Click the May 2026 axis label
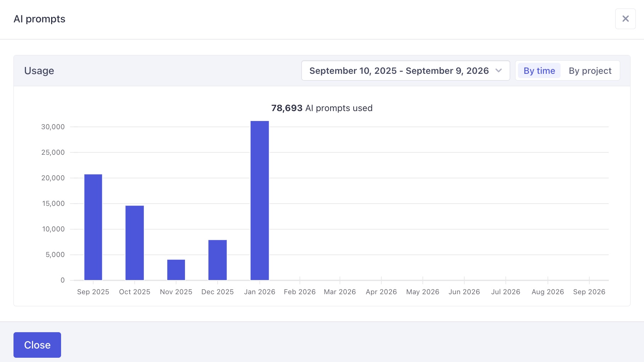 click(422, 291)
